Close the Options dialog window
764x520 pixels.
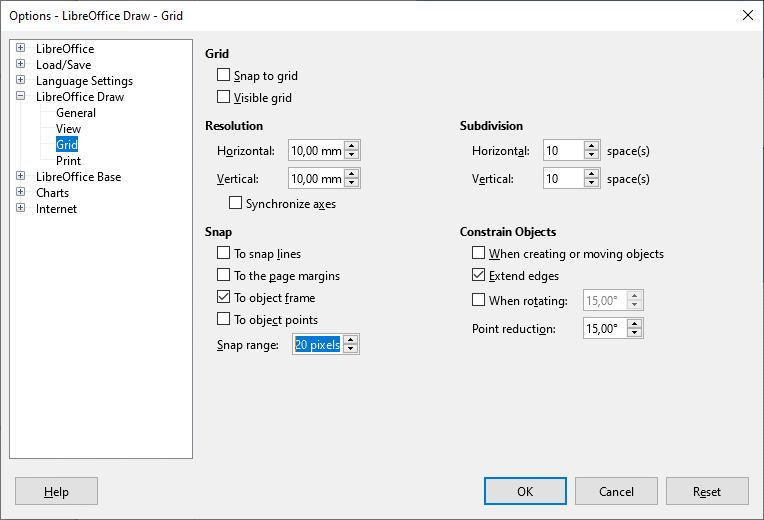coord(748,15)
